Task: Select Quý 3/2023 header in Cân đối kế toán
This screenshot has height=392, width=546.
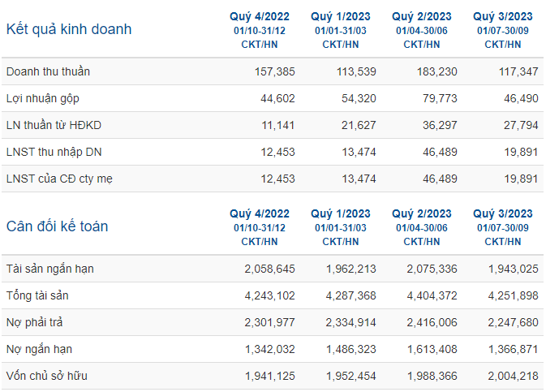Action: 503,214
